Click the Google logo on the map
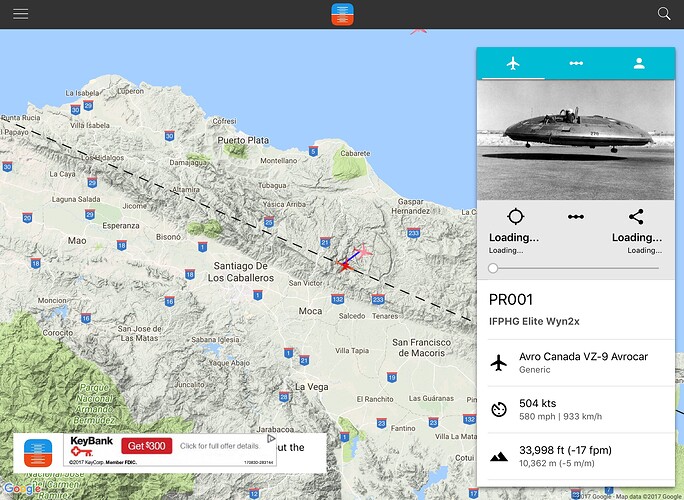684x500 pixels. pyautogui.click(x=22, y=489)
